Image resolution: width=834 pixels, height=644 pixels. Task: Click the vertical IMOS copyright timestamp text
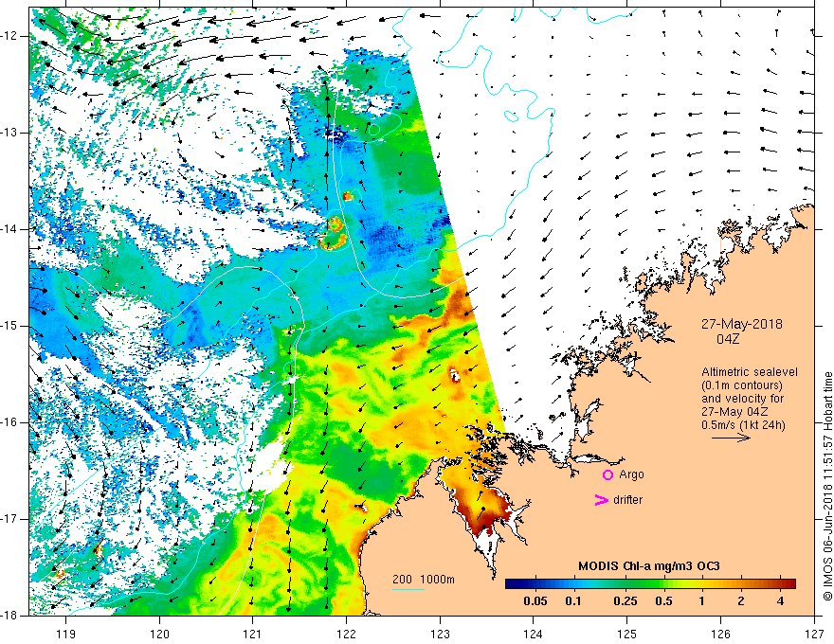(827, 486)
